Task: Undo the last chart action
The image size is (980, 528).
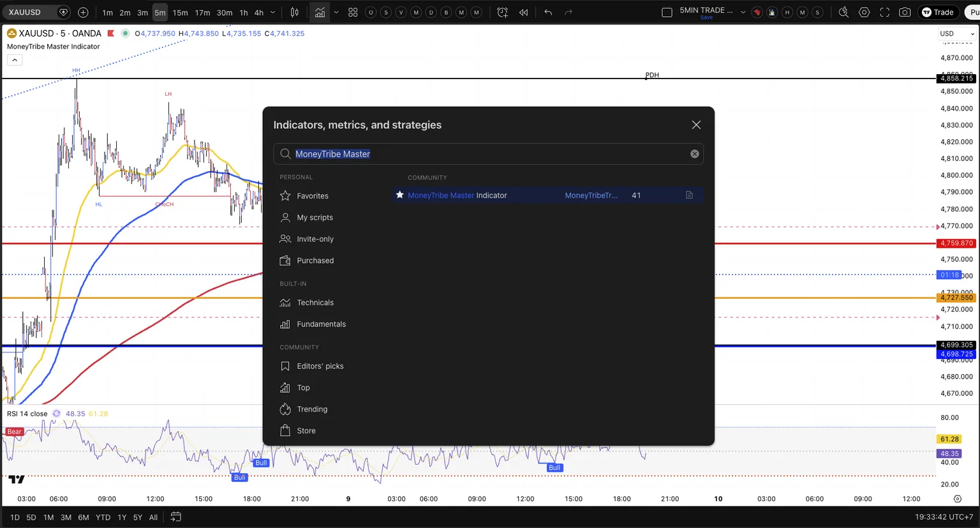Action: 548,12
